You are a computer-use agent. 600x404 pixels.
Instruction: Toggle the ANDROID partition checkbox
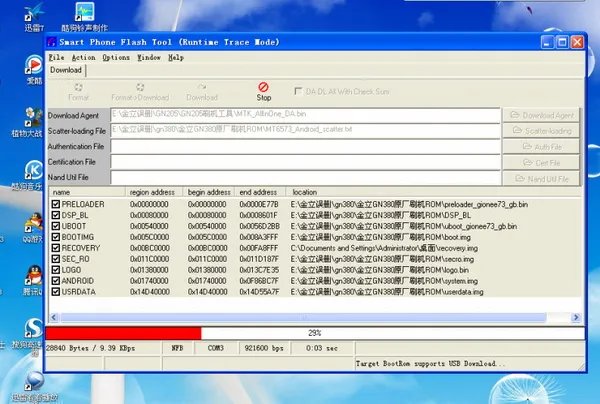point(56,280)
